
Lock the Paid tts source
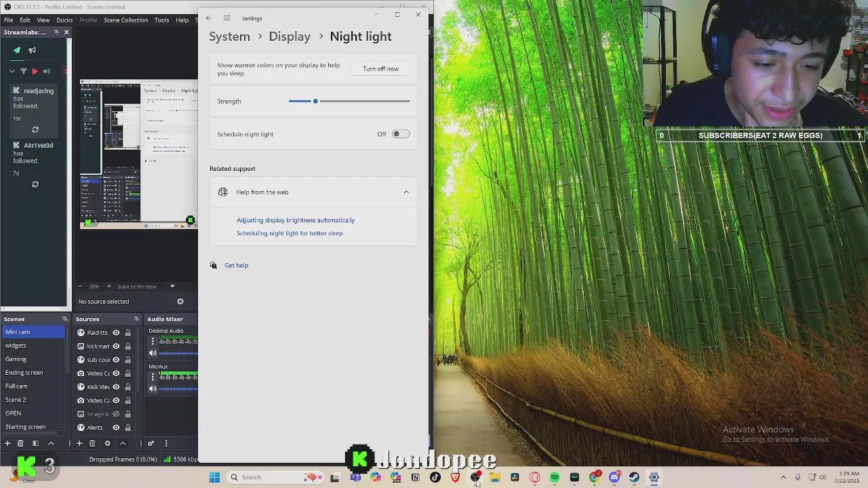tap(127, 333)
